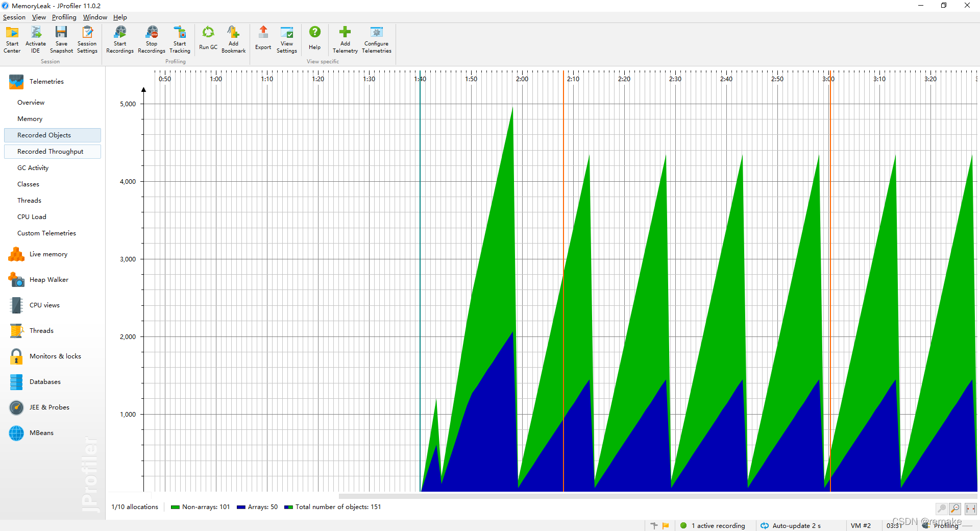
Task: Open Session Settings
Action: pos(87,39)
